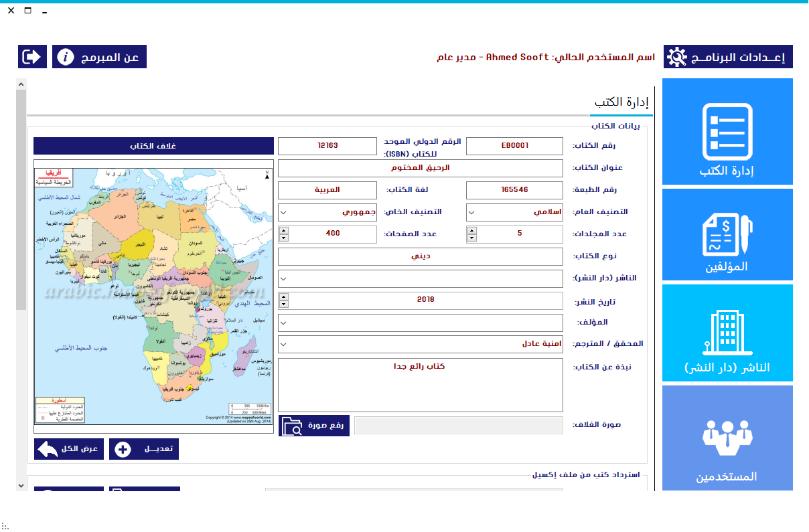The width and height of the screenshot is (809, 532).
Task: Increase عدد المجلدات volume count
Action: 471,230
